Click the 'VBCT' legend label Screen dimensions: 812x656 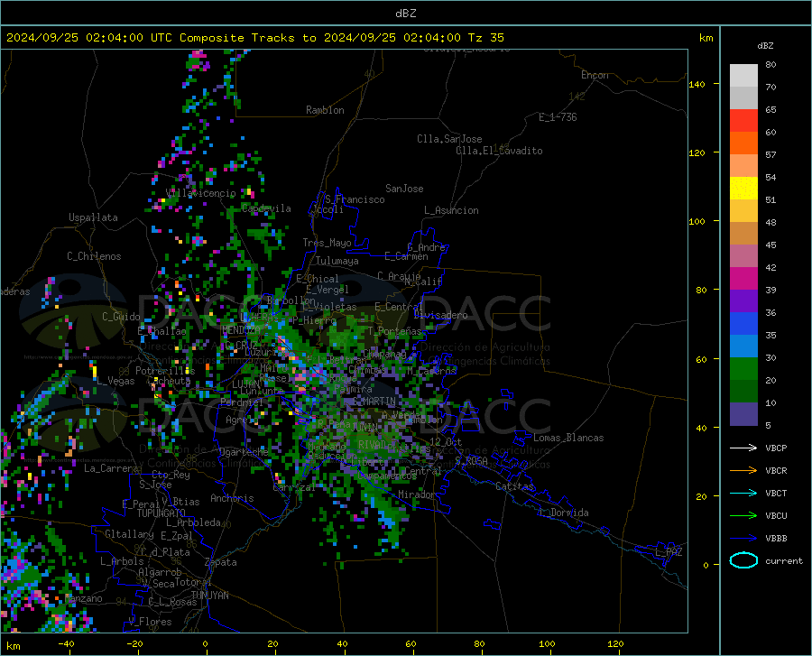pos(776,493)
